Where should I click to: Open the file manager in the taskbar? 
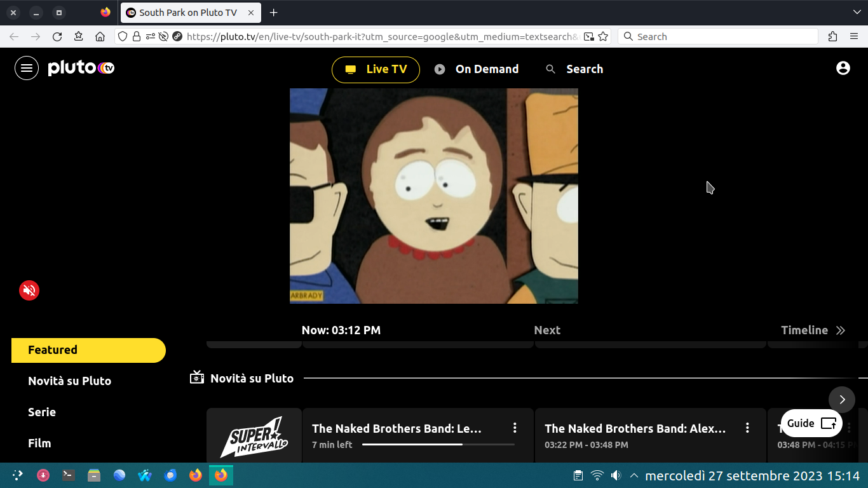(94, 475)
